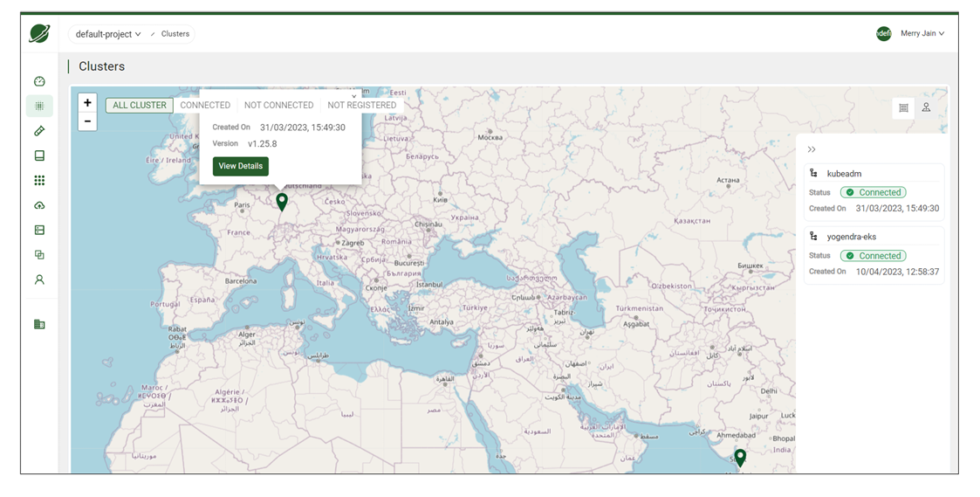Click the planet logo in the sidebar
This screenshot has height=497, width=980.
click(39, 33)
